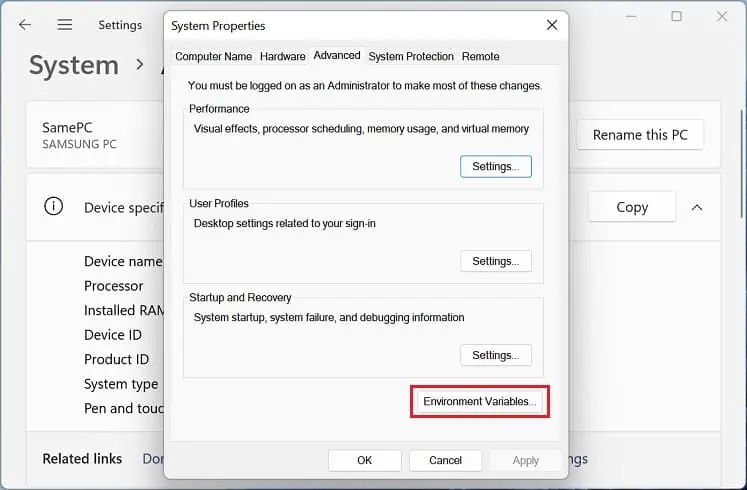The height and width of the screenshot is (490, 747).
Task: Select the Advanced tab
Action: click(337, 55)
